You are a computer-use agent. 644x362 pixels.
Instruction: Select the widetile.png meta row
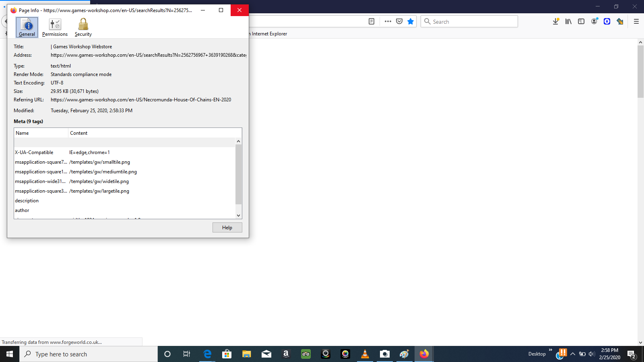(125, 181)
